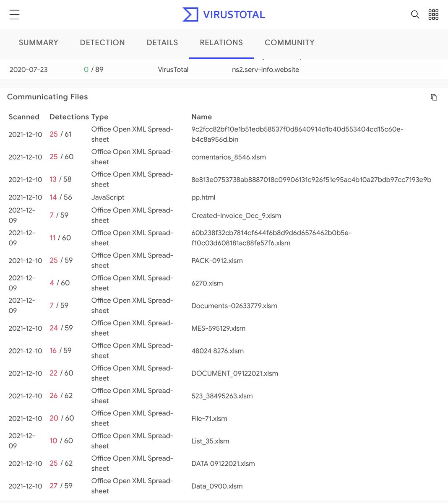448x503 pixels.
Task: Open the apps grid icon in the header
Action: point(433,14)
